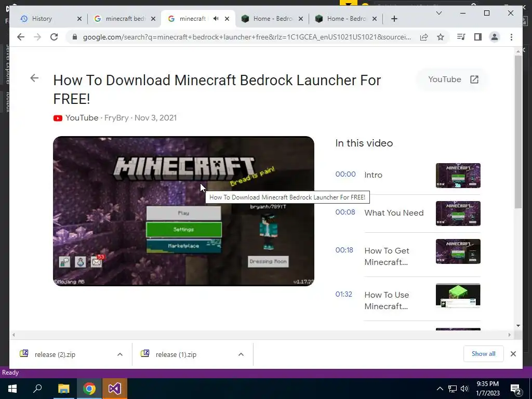Click the back arrow beside the video title
The image size is (532, 399).
point(34,78)
